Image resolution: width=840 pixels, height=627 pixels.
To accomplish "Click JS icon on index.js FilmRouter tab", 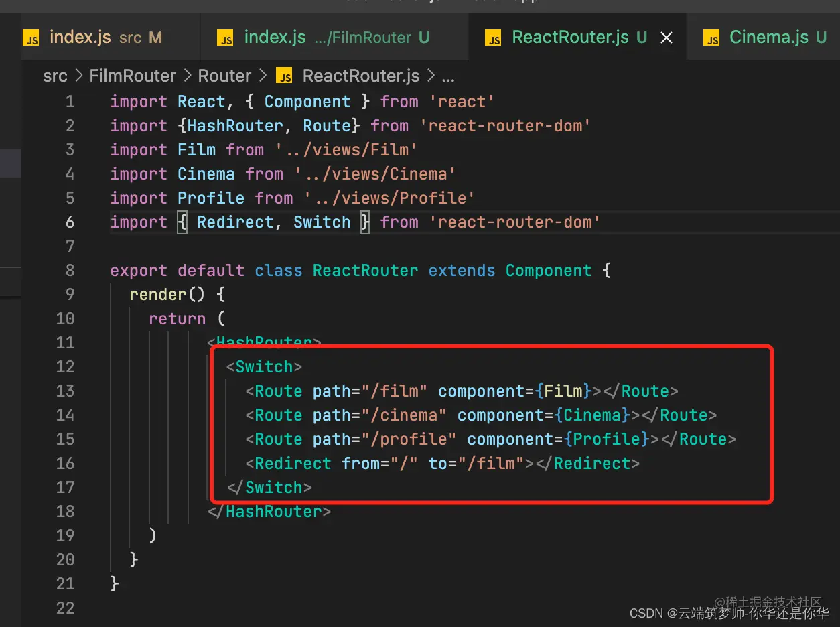I will [x=226, y=39].
